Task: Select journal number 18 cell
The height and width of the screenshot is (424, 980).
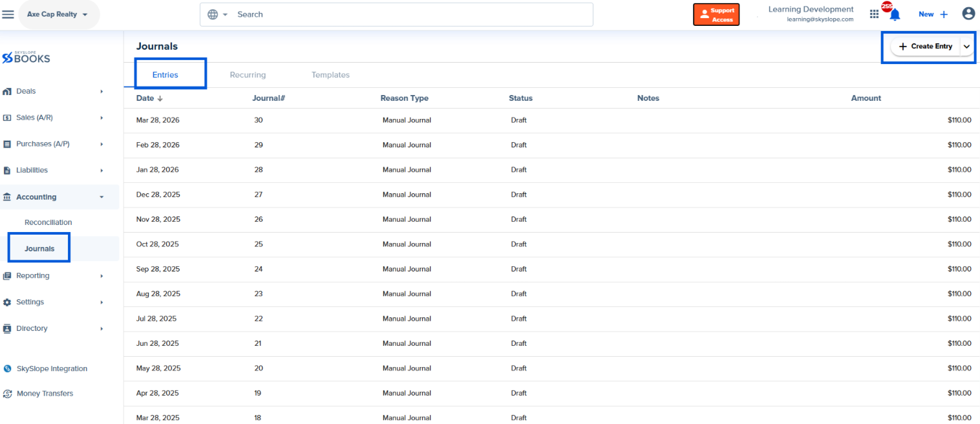Action: tap(258, 418)
